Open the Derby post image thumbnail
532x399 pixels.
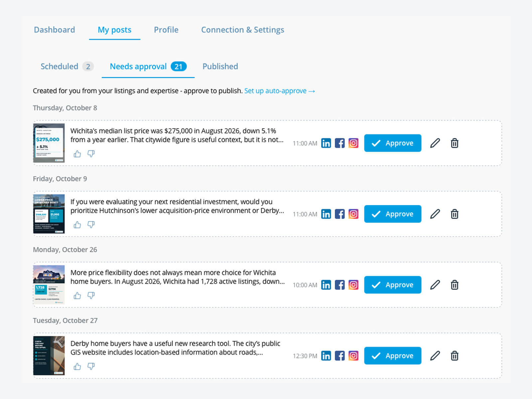(49, 355)
